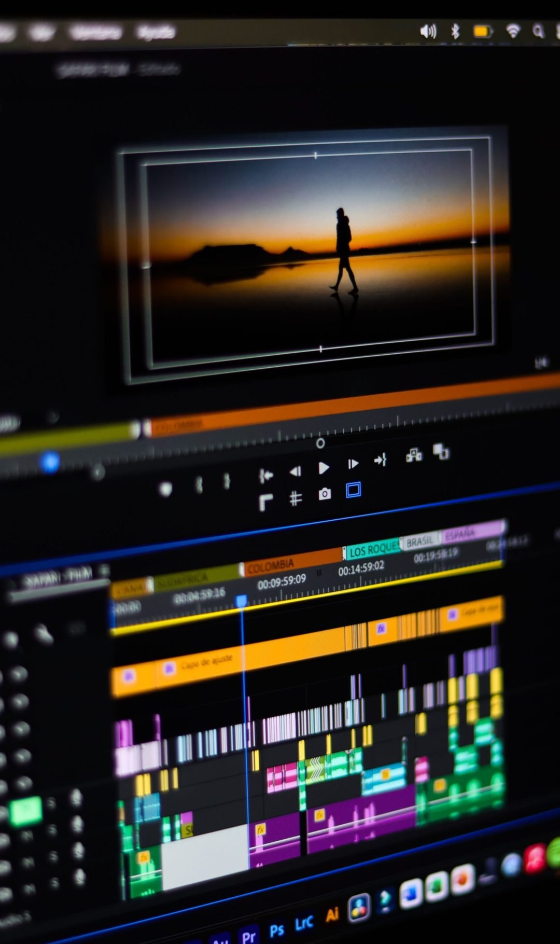Go to Out point in the monitor
Viewport: 560px width, 944px height.
pyautogui.click(x=381, y=460)
